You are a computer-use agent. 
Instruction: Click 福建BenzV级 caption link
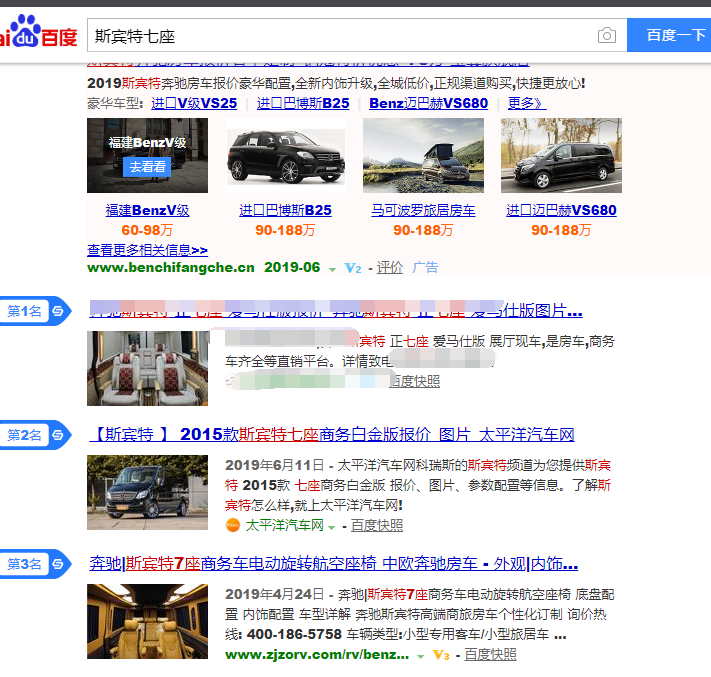tap(147, 210)
